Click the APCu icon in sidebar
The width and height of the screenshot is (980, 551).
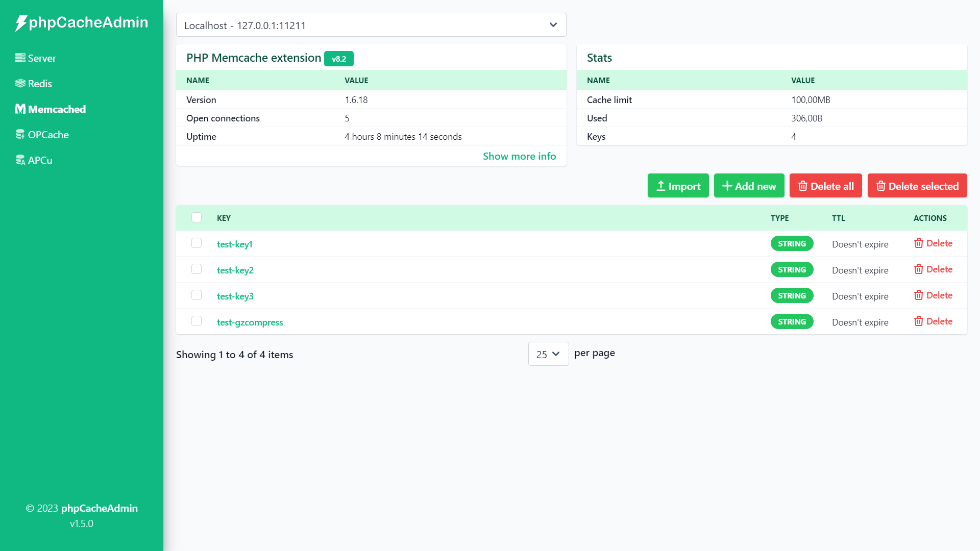[x=20, y=160]
